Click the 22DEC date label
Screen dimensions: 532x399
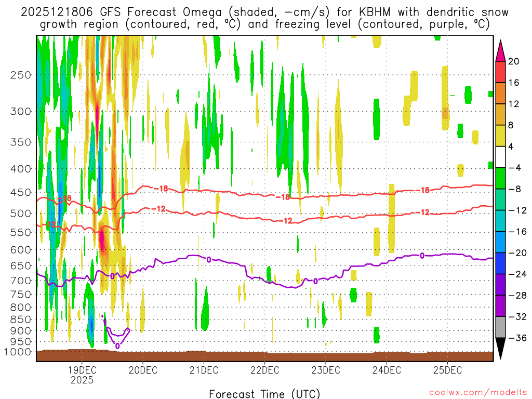(x=264, y=370)
